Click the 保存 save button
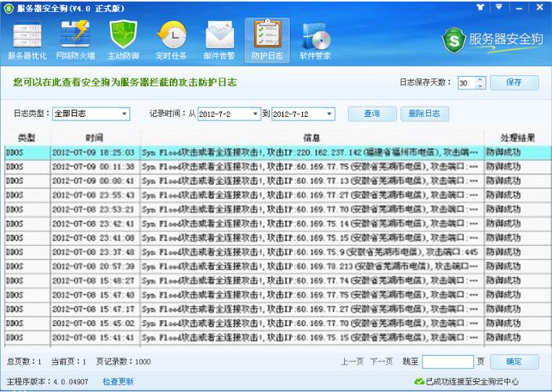The height and width of the screenshot is (392, 552). [514, 82]
